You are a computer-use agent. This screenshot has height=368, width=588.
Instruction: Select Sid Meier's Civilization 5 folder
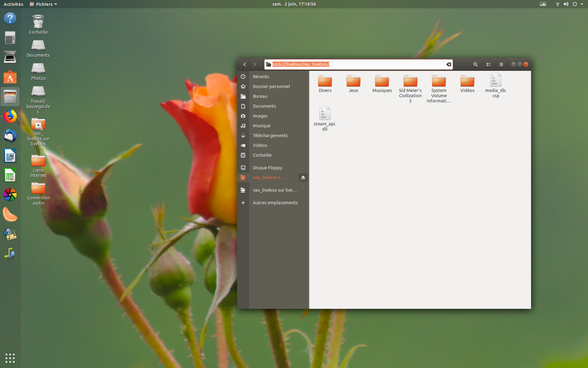[410, 88]
